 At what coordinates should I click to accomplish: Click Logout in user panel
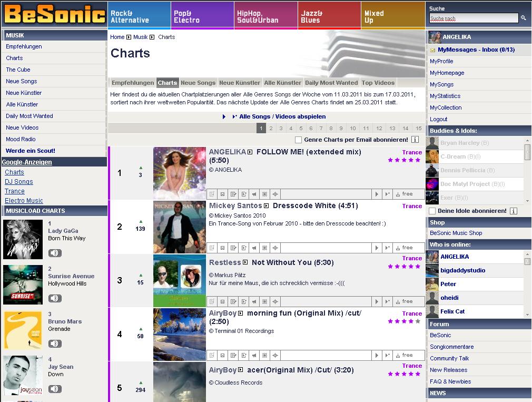point(438,119)
